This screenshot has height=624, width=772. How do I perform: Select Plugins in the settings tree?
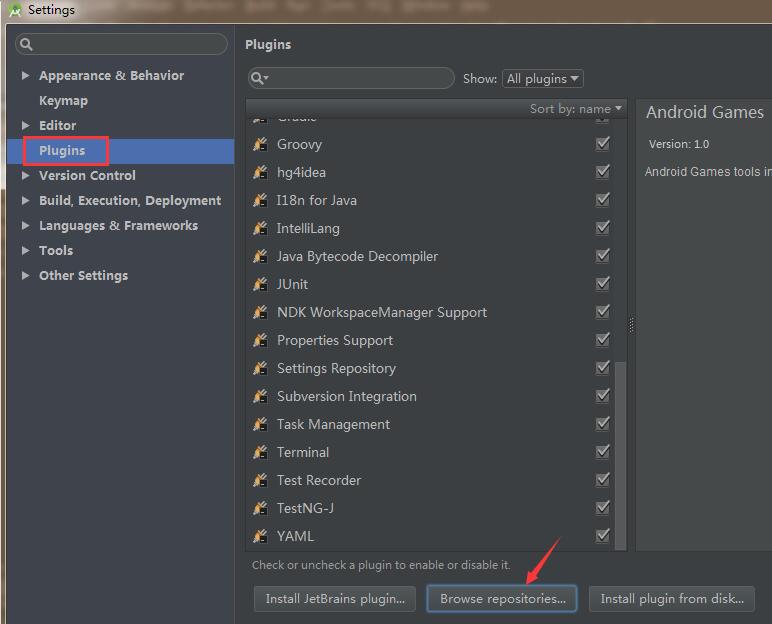click(x=62, y=151)
